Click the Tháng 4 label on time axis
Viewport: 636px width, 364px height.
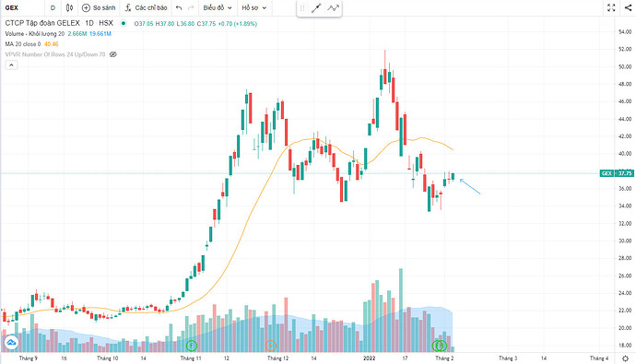599,358
